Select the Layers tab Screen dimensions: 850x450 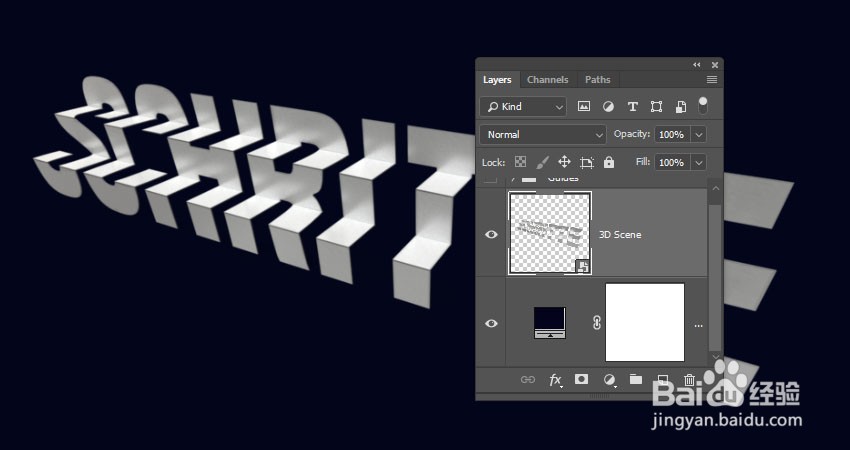pyautogui.click(x=497, y=80)
